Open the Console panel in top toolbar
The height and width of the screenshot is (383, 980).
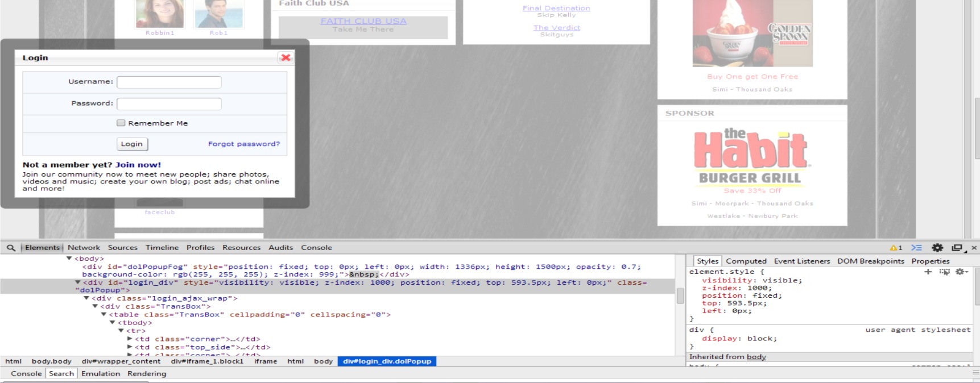(x=316, y=248)
